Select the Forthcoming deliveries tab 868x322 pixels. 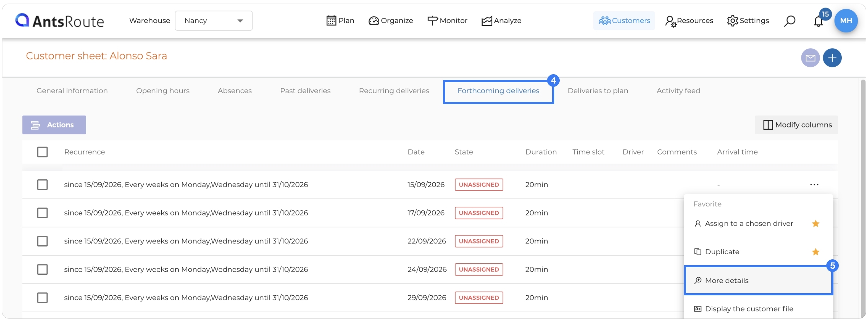(x=498, y=91)
